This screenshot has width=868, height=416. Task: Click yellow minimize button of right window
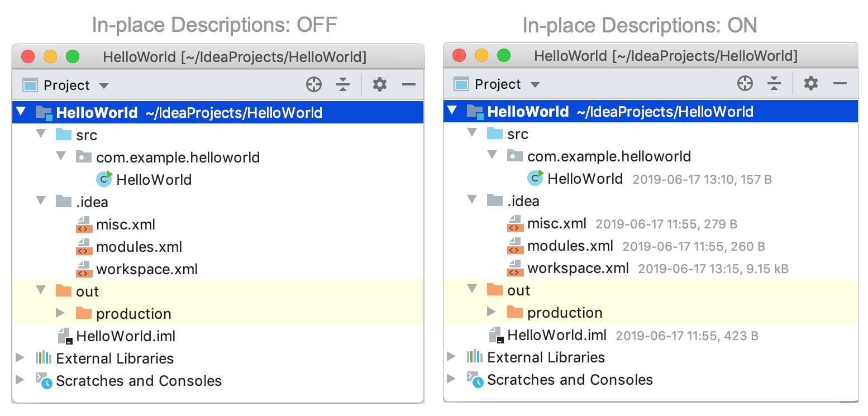click(481, 55)
